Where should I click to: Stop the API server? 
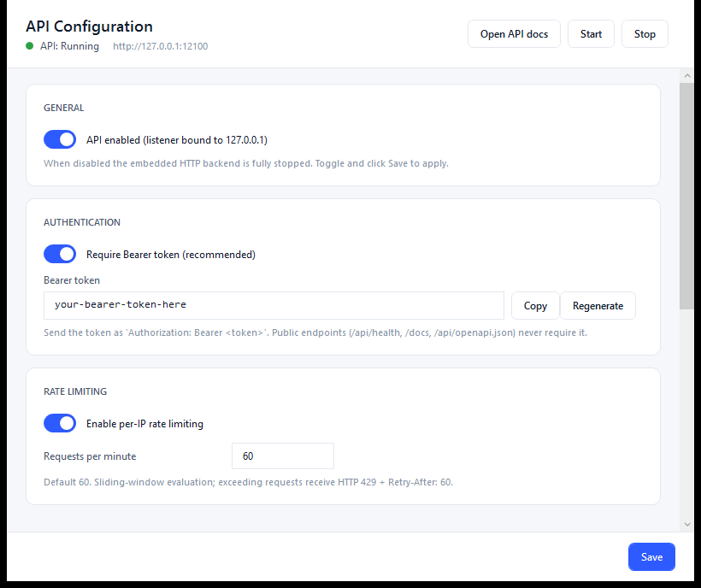(x=645, y=34)
